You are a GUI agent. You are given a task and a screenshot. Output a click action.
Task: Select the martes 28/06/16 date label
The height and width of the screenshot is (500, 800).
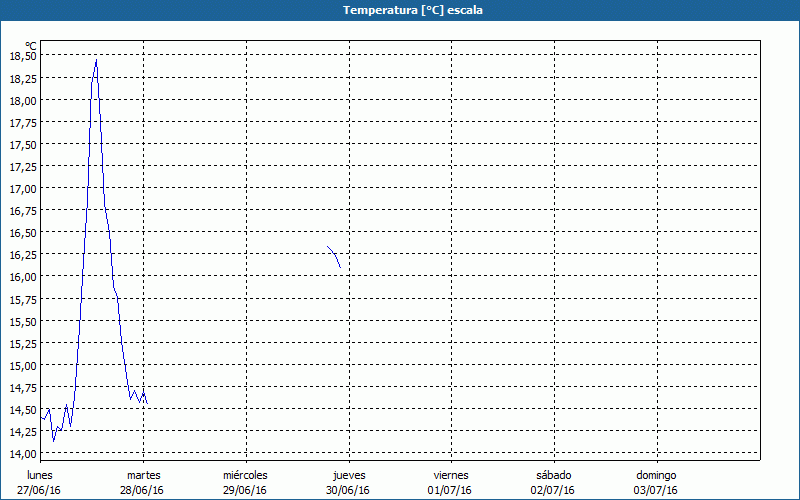(x=143, y=482)
